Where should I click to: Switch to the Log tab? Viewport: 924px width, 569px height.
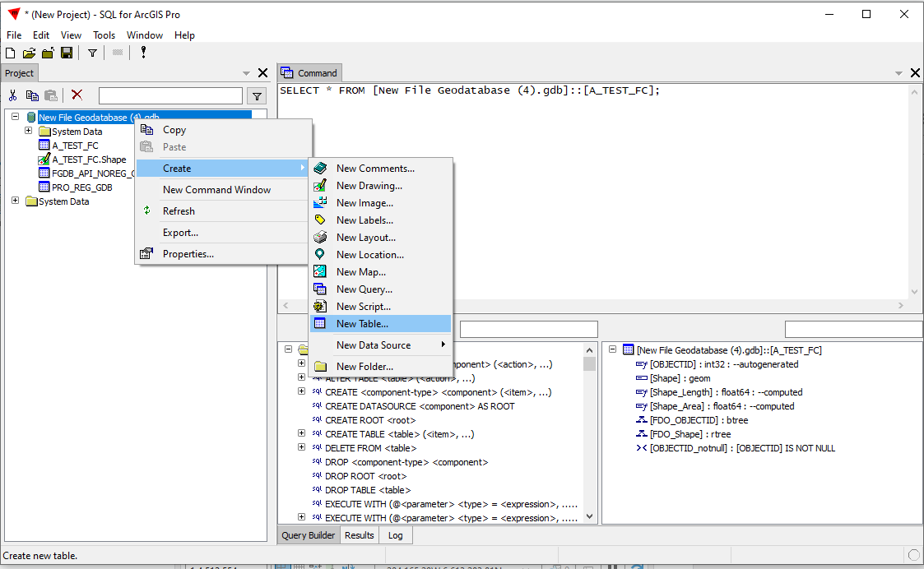396,535
